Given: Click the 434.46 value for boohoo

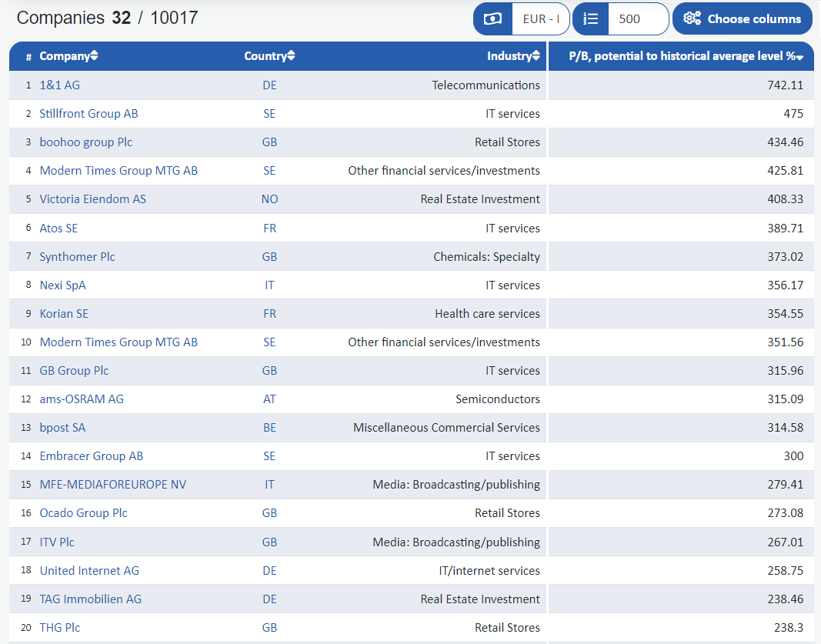Looking at the screenshot, I should [785, 142].
